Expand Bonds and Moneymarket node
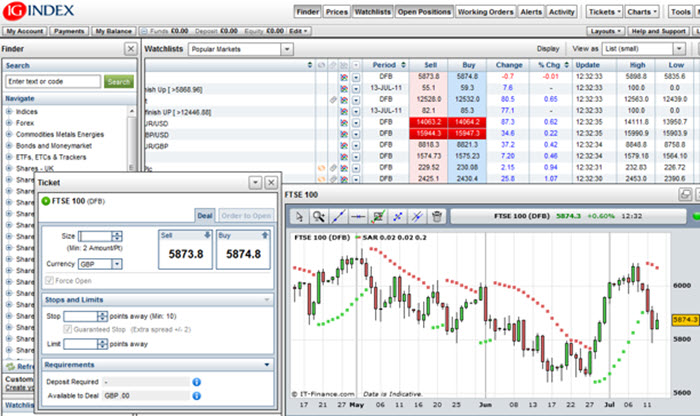The height and width of the screenshot is (416, 700). click(9, 146)
